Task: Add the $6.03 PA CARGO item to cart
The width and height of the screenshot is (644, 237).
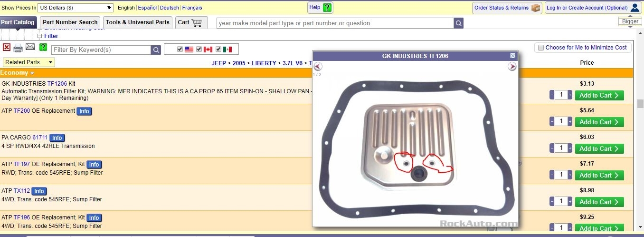Action: 599,148
